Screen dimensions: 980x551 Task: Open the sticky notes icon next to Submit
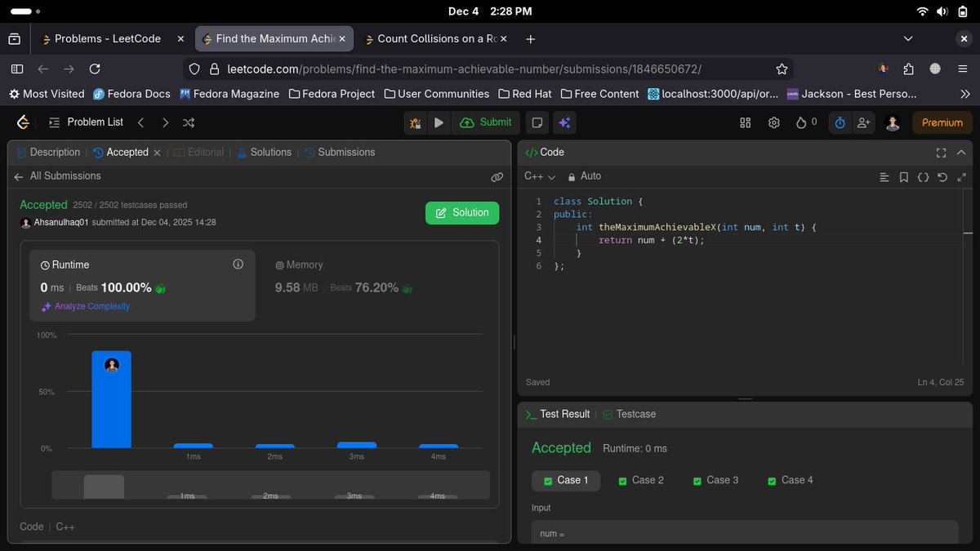click(537, 122)
